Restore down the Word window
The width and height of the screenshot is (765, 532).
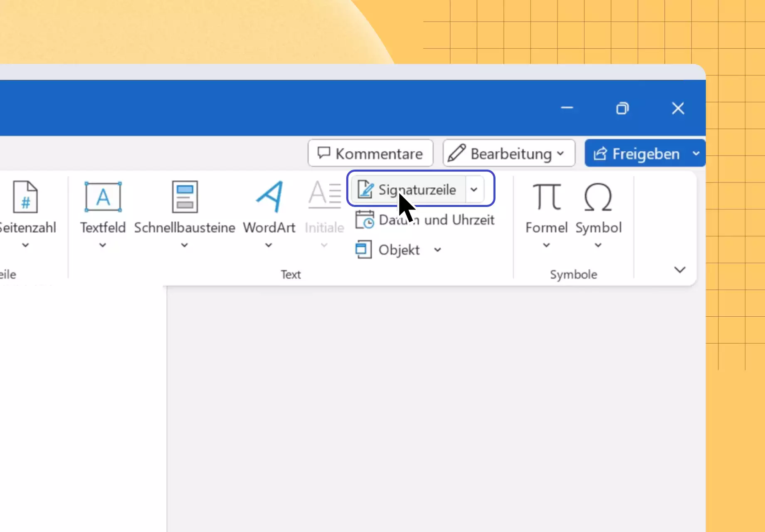pyautogui.click(x=622, y=108)
